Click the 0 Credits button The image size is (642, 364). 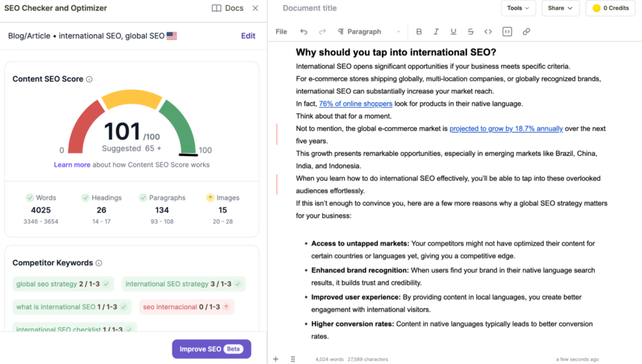[611, 8]
